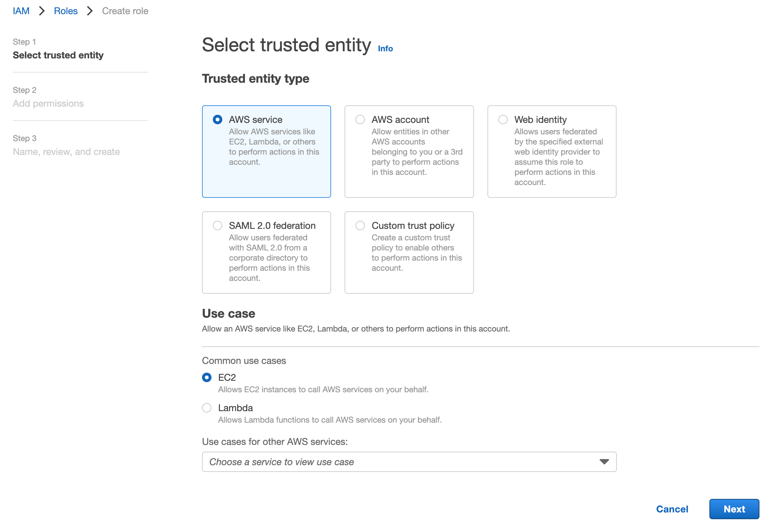Open the Use cases for other AWS services dropdown

(409, 462)
